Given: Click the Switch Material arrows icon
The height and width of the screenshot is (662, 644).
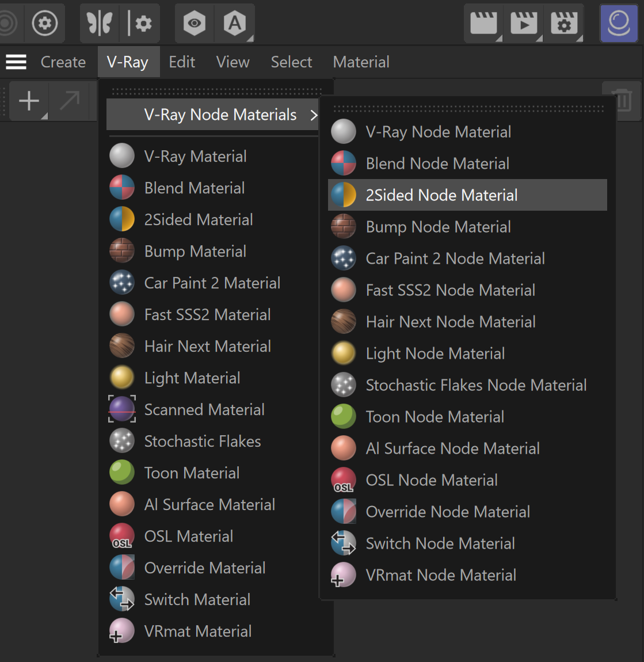Looking at the screenshot, I should (122, 599).
